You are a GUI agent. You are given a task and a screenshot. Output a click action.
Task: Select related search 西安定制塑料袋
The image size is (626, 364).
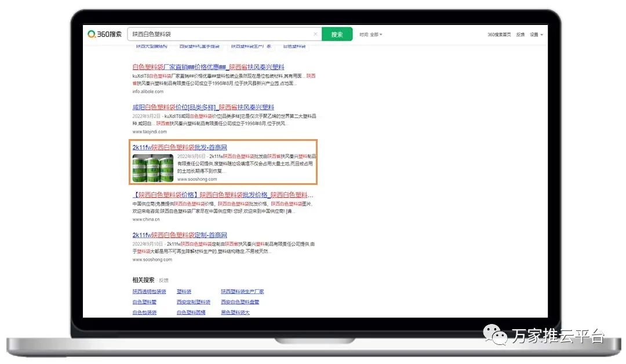point(194,302)
